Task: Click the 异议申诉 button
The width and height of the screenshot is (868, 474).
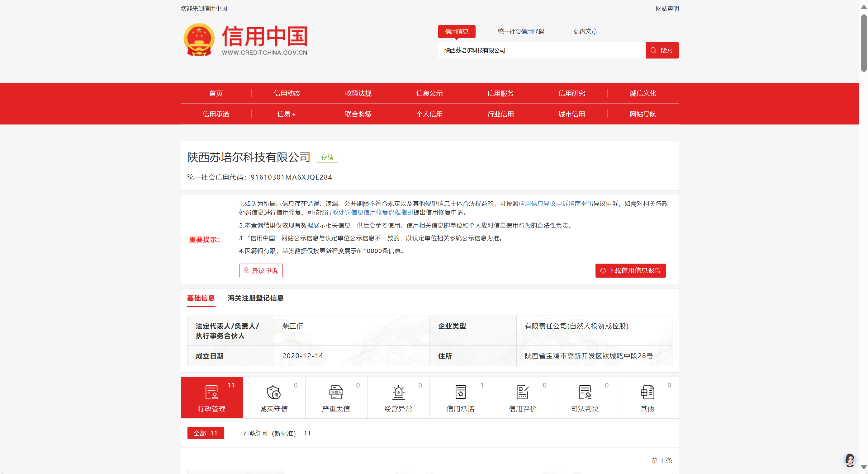Action: 261,270
